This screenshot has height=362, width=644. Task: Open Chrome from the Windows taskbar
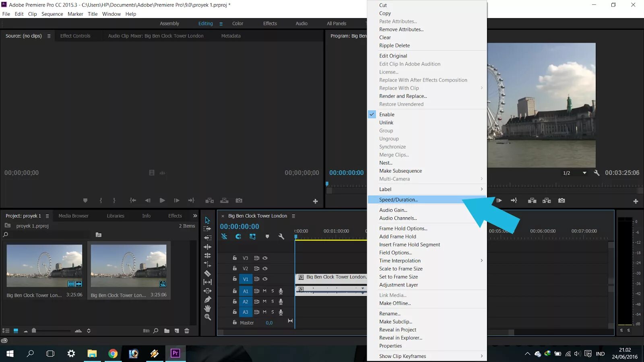tap(113, 354)
